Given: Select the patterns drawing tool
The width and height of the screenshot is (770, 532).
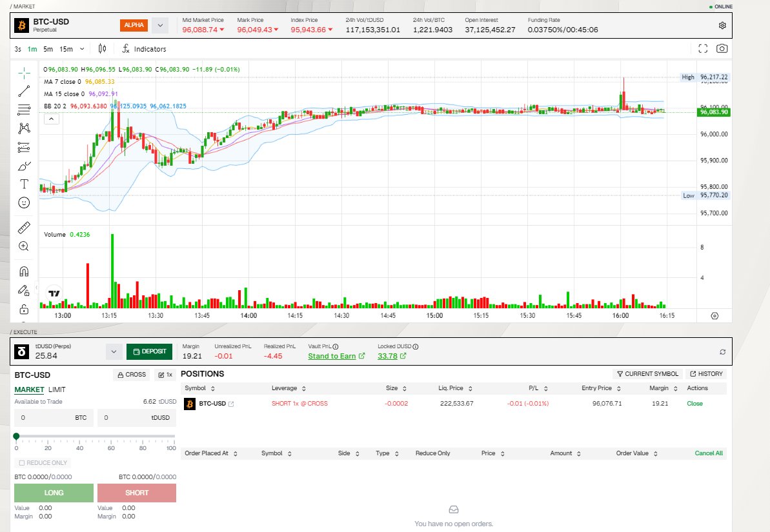Looking at the screenshot, I should [24, 128].
